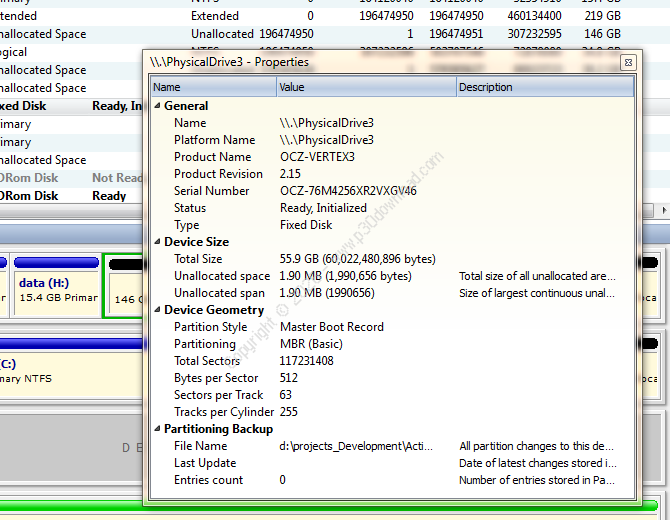
Task: Collapse the Partitioning Backup section
Action: [x=157, y=429]
